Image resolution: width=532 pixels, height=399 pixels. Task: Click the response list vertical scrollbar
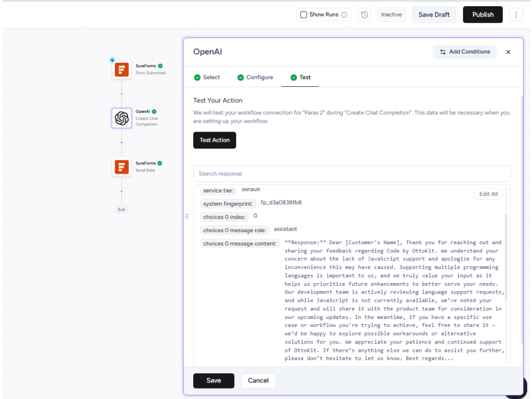(506, 255)
